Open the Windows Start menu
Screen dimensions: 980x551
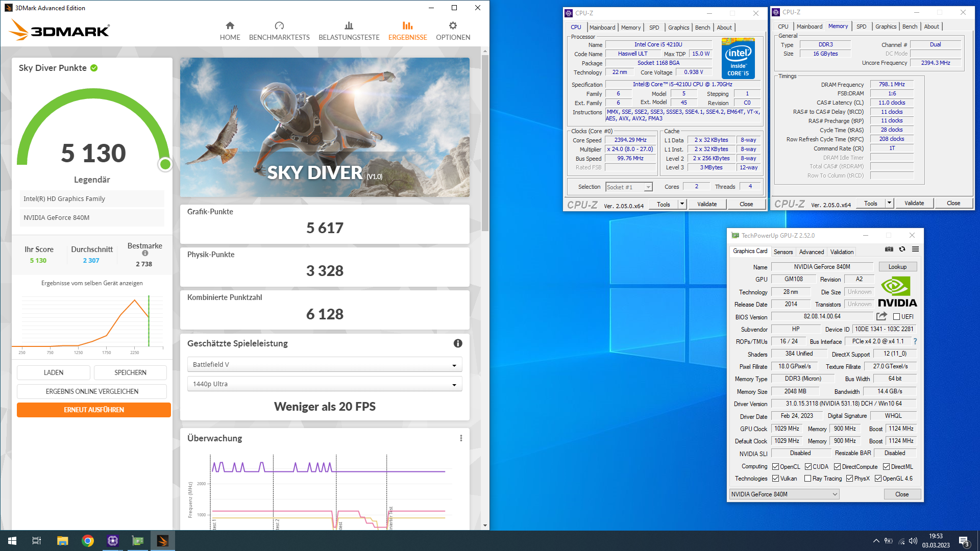(12, 541)
